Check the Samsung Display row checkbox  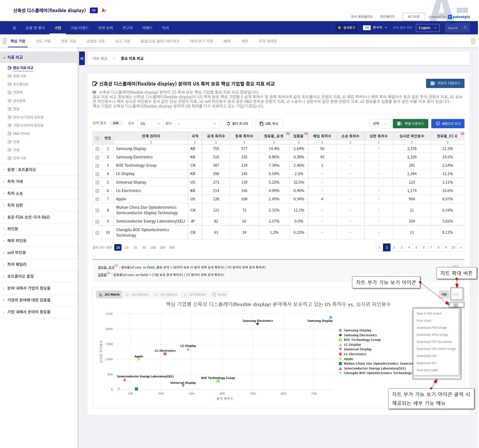coord(97,149)
